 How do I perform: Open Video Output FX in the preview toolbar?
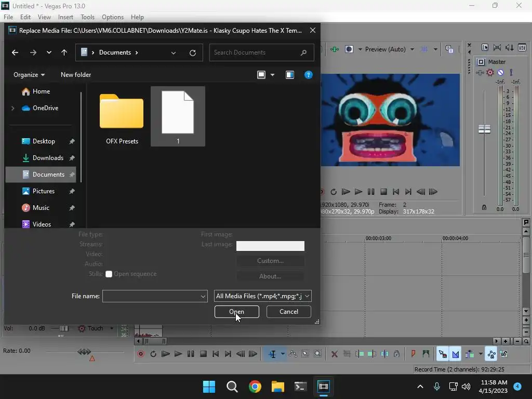(x=335, y=49)
